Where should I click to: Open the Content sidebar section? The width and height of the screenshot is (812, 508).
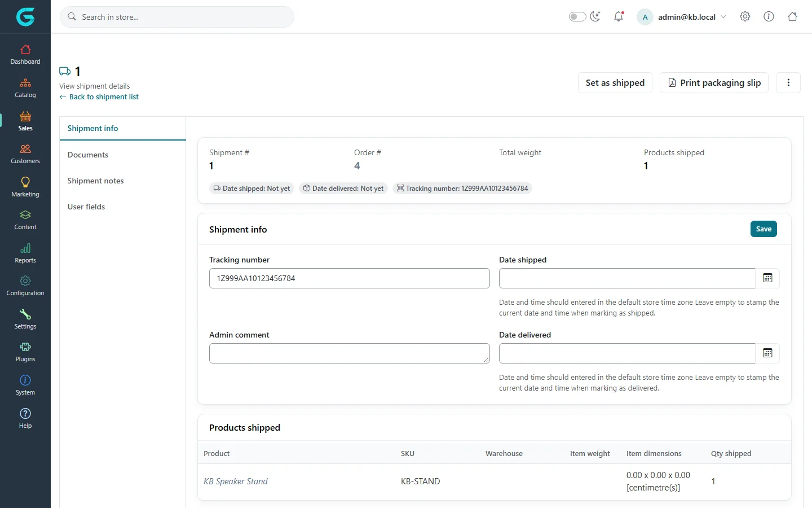(25, 220)
